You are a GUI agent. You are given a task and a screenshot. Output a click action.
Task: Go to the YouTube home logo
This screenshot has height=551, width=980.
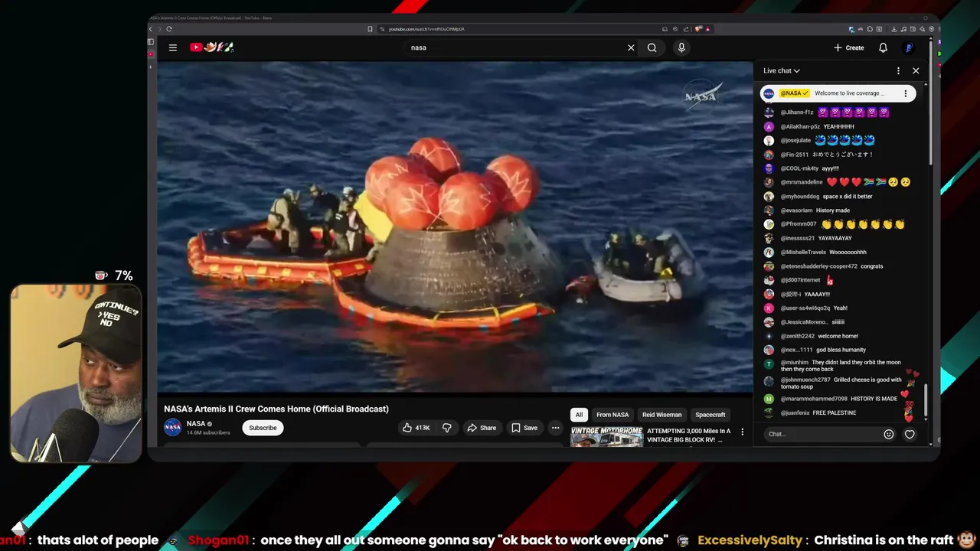[x=211, y=47]
